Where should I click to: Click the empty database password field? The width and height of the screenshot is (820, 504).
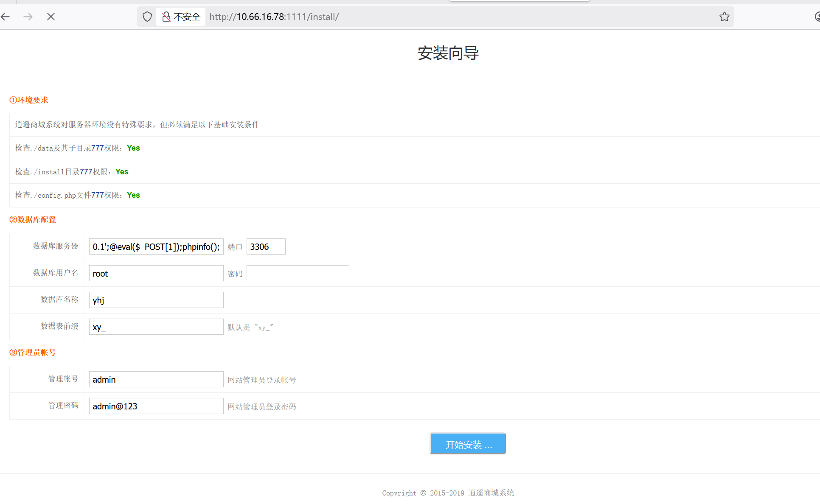298,273
